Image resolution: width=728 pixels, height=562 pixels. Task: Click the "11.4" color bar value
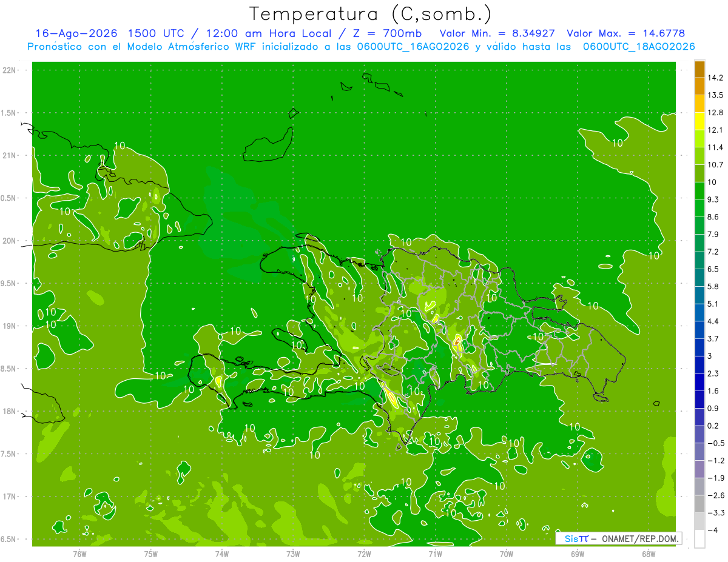point(715,147)
